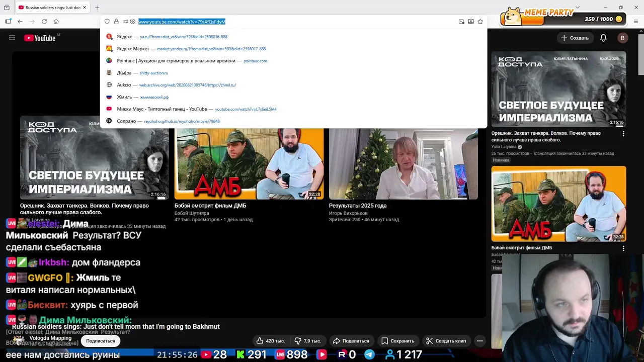
Task: Select the Жмиль suggestion
Action: coord(293,97)
